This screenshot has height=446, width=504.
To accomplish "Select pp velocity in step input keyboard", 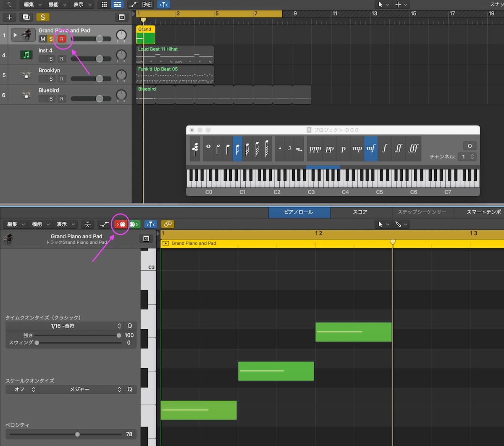I will pyautogui.click(x=330, y=148).
